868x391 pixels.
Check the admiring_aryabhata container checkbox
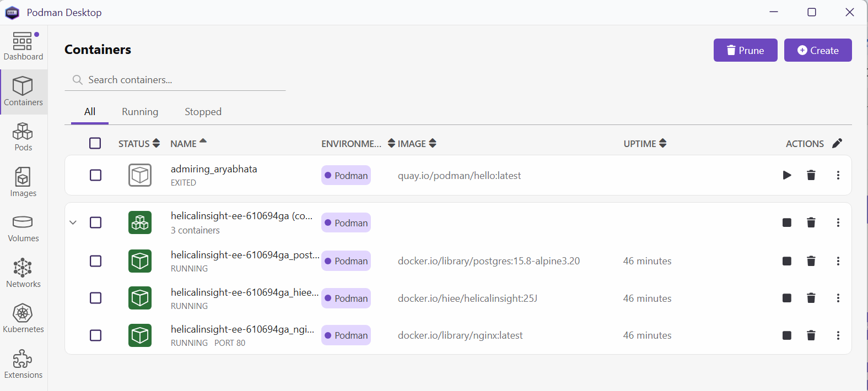(x=95, y=175)
